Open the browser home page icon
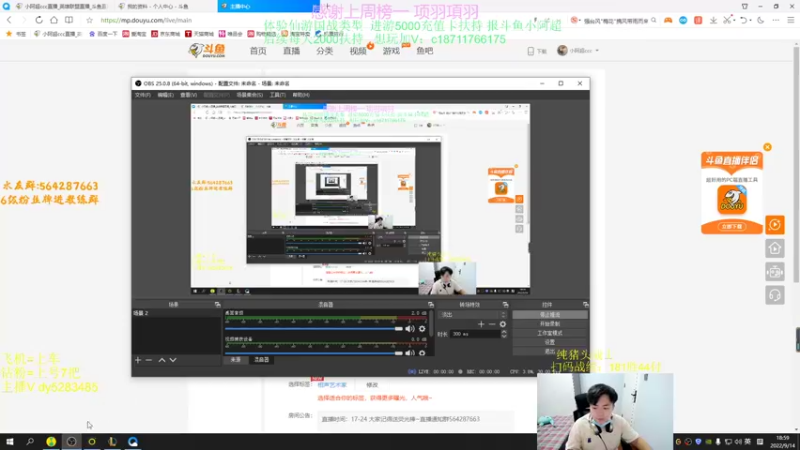800x450 pixels. click(54, 20)
